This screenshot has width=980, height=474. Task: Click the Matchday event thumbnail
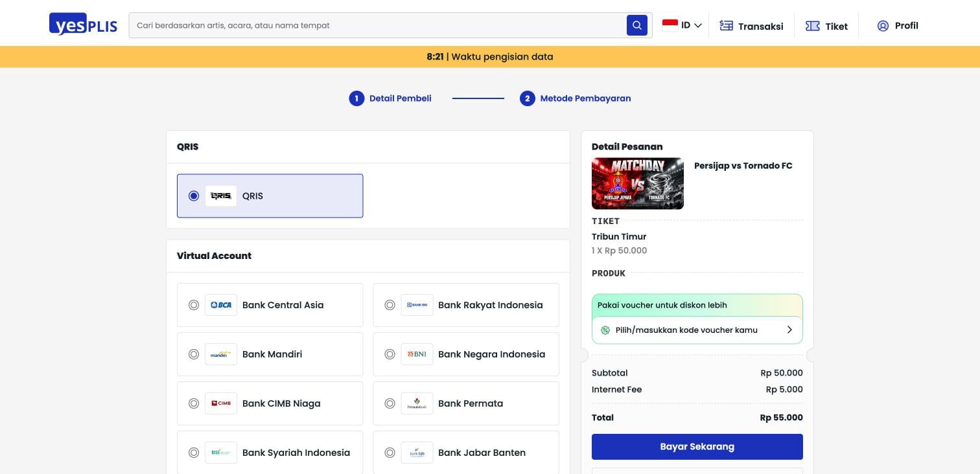pos(638,183)
